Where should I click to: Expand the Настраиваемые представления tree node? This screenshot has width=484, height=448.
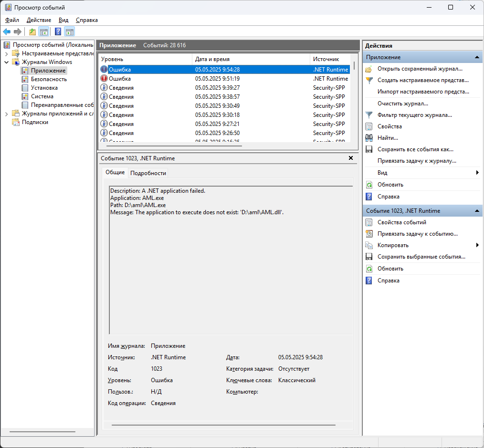tap(6, 53)
